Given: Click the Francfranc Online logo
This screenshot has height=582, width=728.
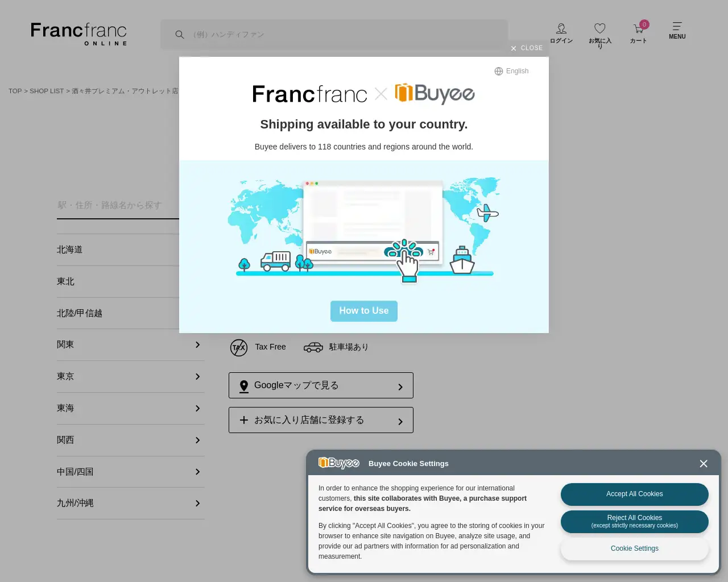Looking at the screenshot, I should pyautogui.click(x=78, y=34).
